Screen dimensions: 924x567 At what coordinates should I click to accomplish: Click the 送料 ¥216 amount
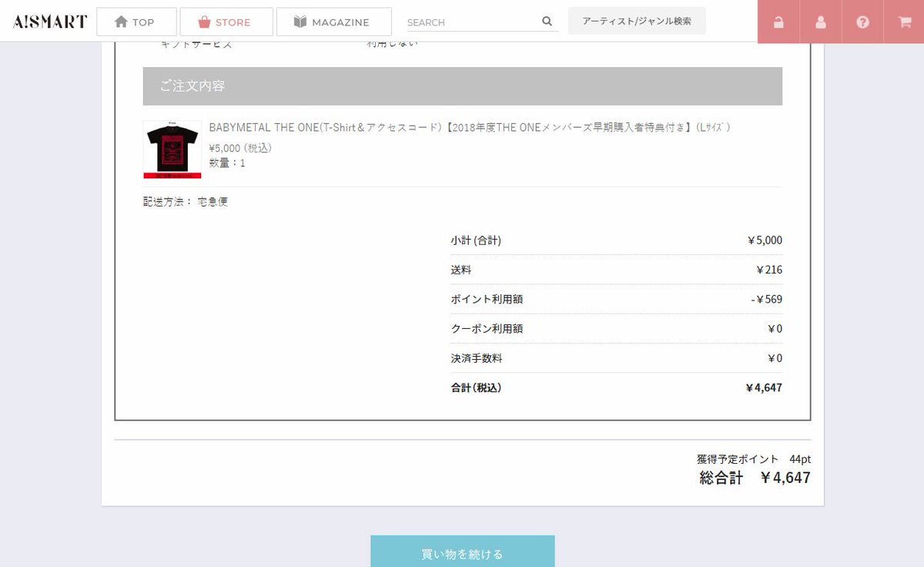pyautogui.click(x=769, y=270)
